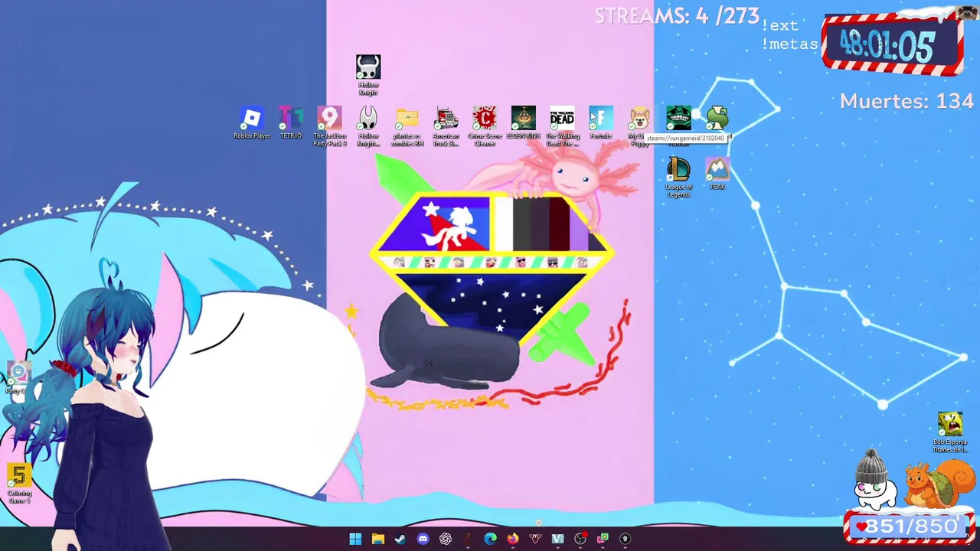Open the Hollow Knight shortcut above the icon row
Image resolution: width=980 pixels, height=551 pixels.
click(368, 75)
